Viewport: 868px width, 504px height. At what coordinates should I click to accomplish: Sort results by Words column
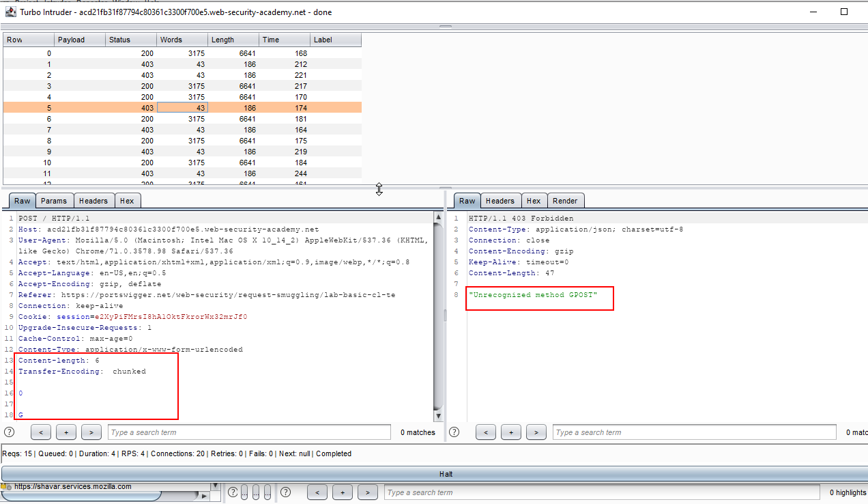182,40
